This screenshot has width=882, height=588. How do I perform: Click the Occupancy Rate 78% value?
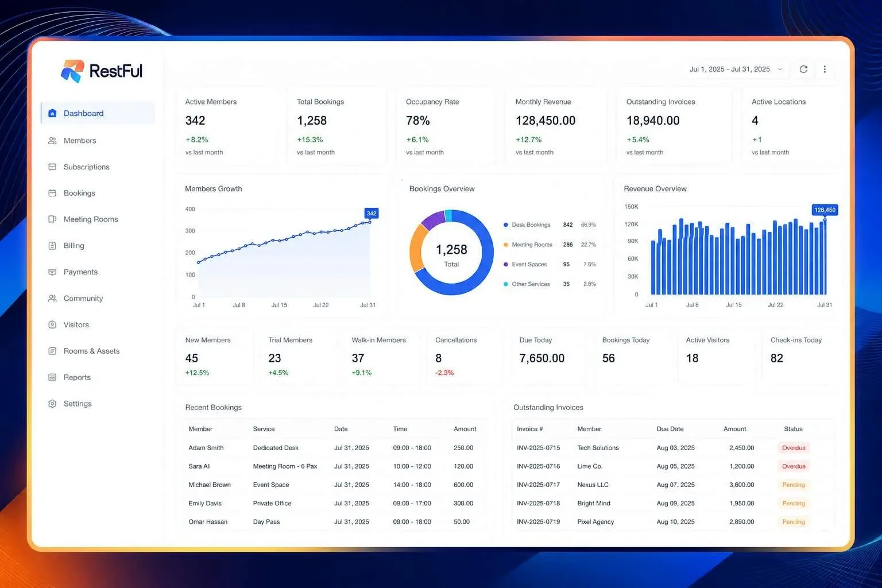coord(418,121)
